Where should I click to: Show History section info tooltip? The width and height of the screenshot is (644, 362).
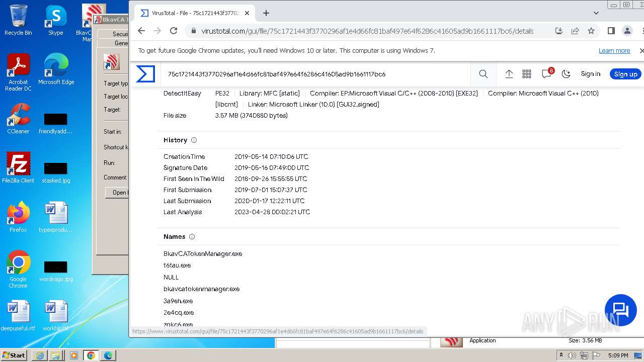tap(194, 140)
